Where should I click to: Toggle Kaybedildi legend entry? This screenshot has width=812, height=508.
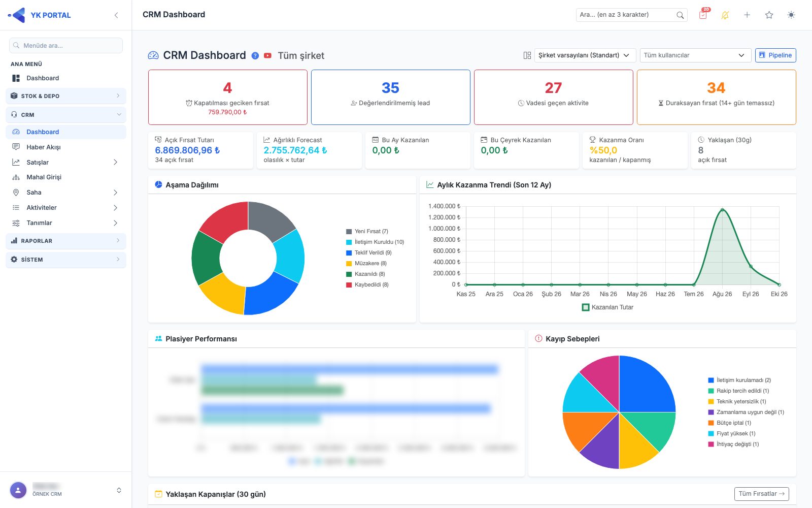(x=367, y=284)
